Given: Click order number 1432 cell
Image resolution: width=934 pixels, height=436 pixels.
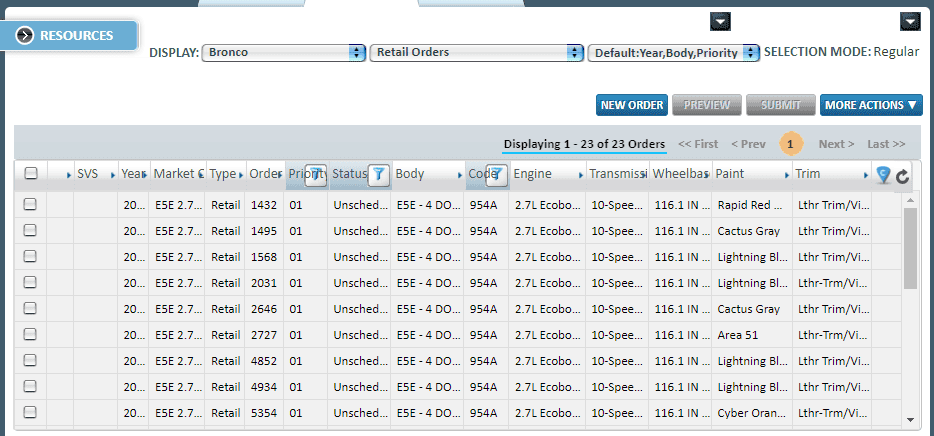Looking at the screenshot, I should [264, 205].
